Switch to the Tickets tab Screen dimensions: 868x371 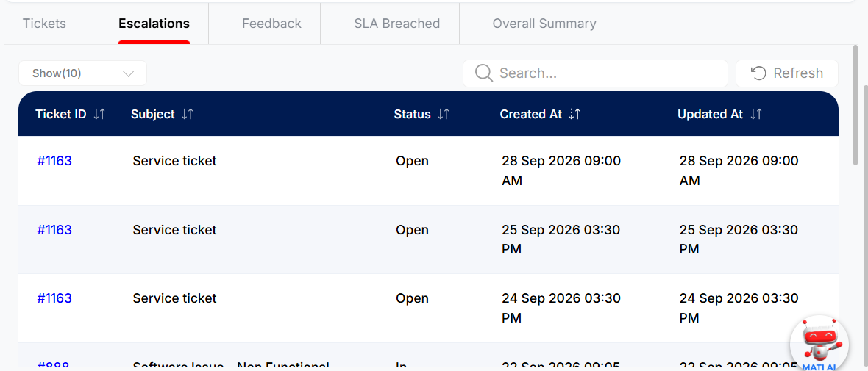[x=44, y=24]
